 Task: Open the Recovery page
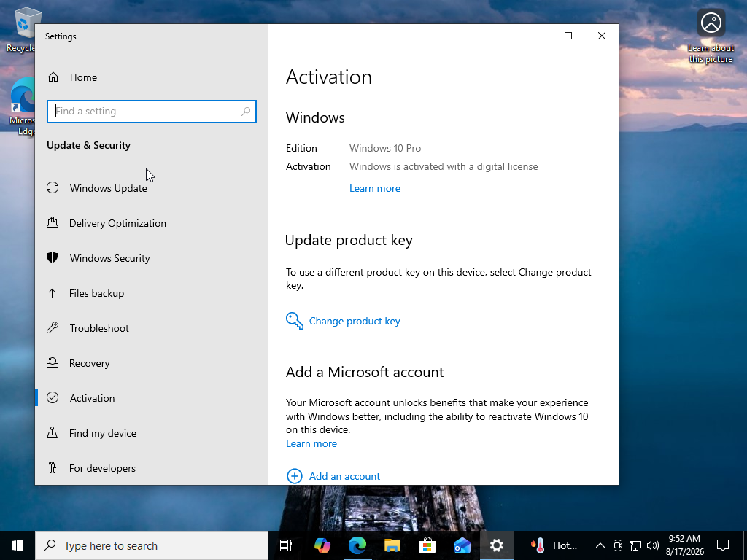(152, 363)
